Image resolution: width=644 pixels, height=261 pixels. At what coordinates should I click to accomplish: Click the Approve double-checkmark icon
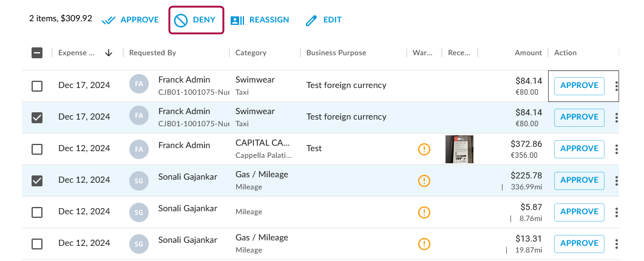pos(109,20)
